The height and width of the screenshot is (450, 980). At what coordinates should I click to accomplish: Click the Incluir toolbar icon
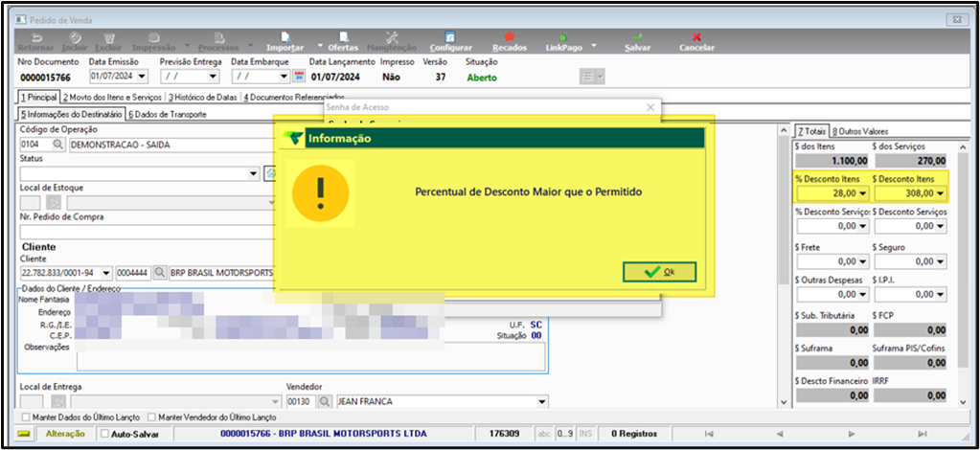point(75,42)
